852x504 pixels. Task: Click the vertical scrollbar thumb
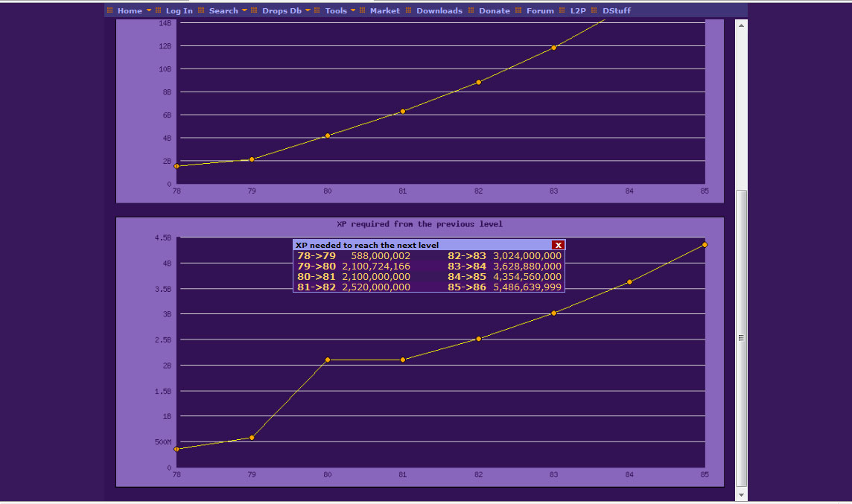[741, 337]
